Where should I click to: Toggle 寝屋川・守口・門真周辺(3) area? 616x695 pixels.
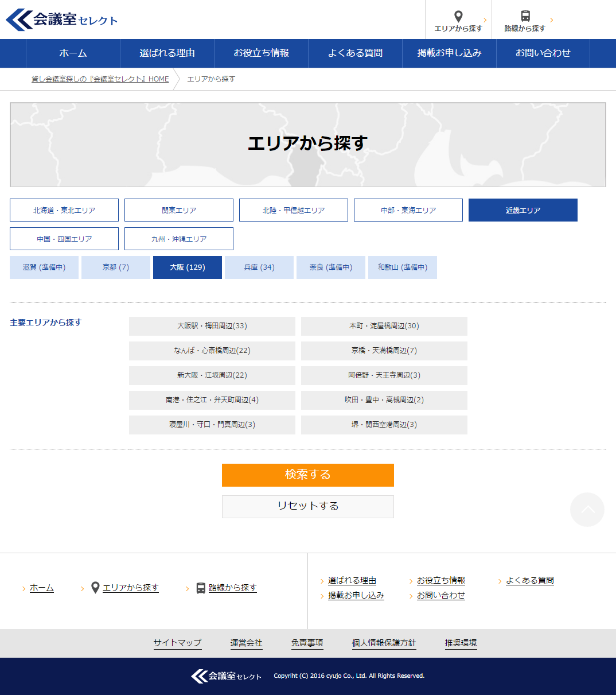(x=212, y=425)
